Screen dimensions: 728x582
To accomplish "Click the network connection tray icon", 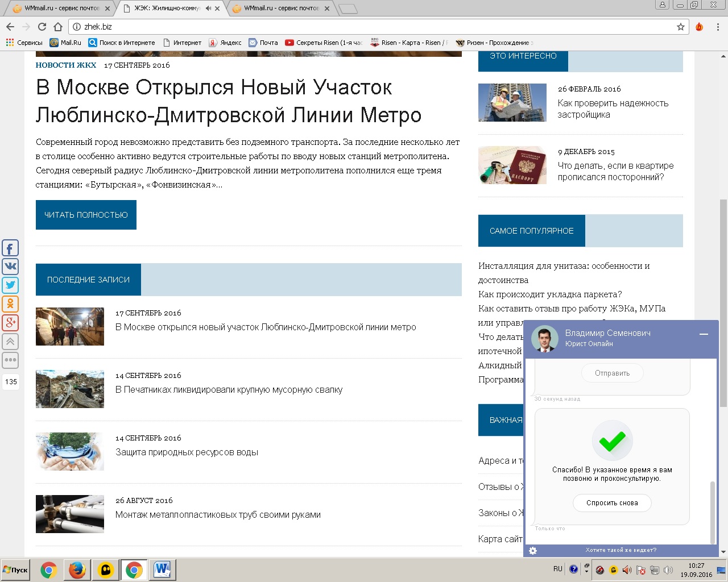I will pyautogui.click(x=655, y=570).
